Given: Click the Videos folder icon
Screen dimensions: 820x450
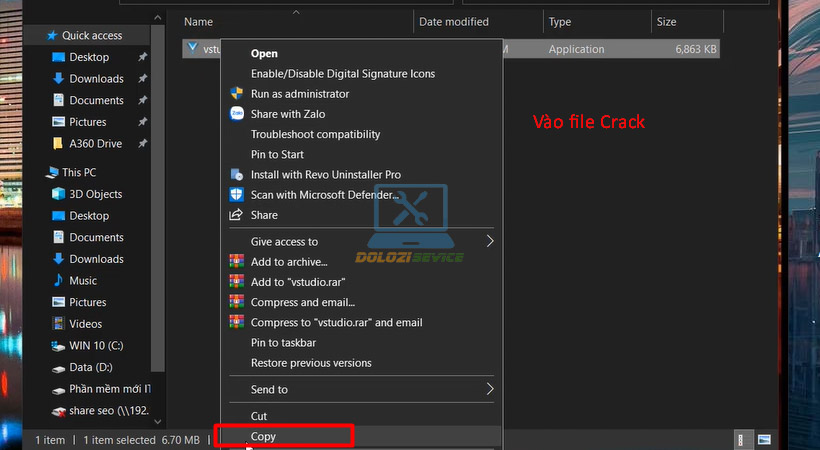Looking at the screenshot, I should pos(58,323).
